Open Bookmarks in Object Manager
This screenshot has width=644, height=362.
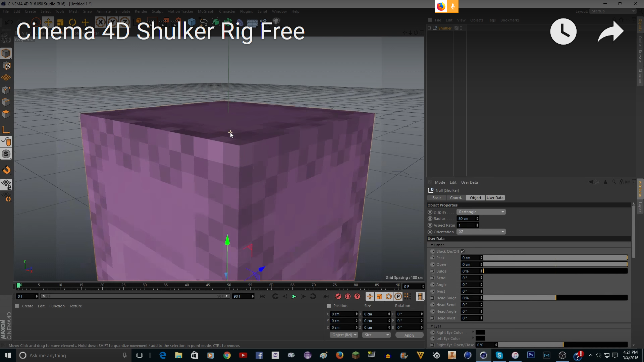(x=510, y=20)
